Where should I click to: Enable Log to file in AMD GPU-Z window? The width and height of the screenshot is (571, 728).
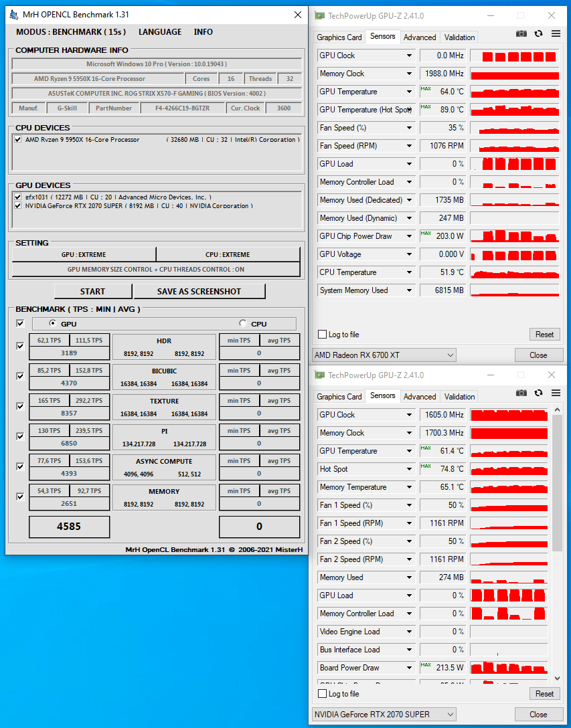click(322, 335)
